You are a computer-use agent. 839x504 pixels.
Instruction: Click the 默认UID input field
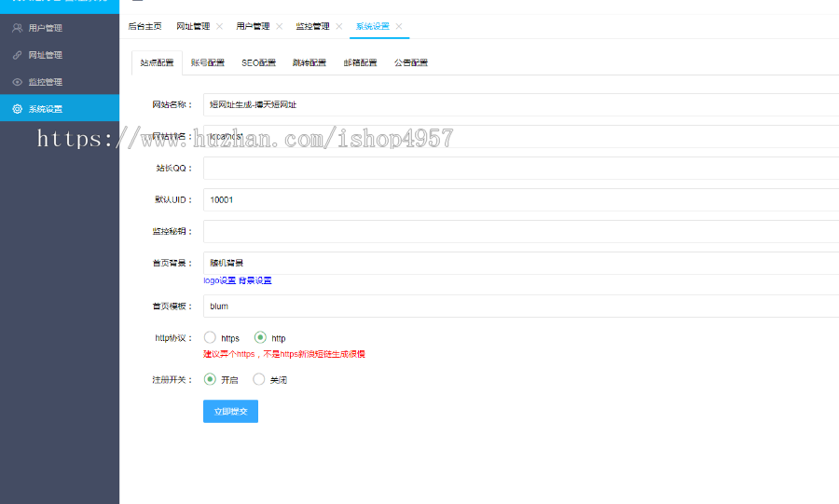point(521,200)
